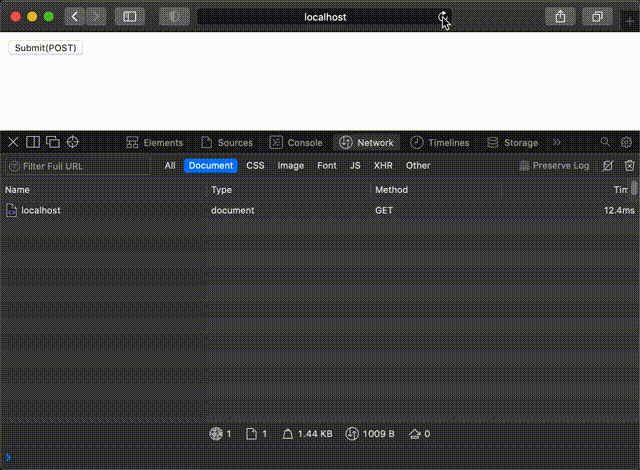Show the tab overview
This screenshot has width=640, height=470.
[x=597, y=17]
